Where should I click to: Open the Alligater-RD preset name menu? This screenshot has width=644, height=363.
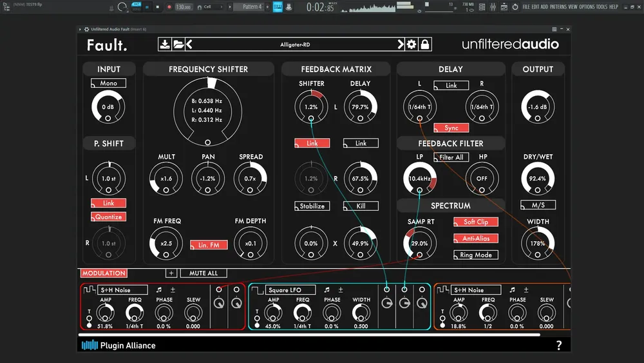(295, 44)
